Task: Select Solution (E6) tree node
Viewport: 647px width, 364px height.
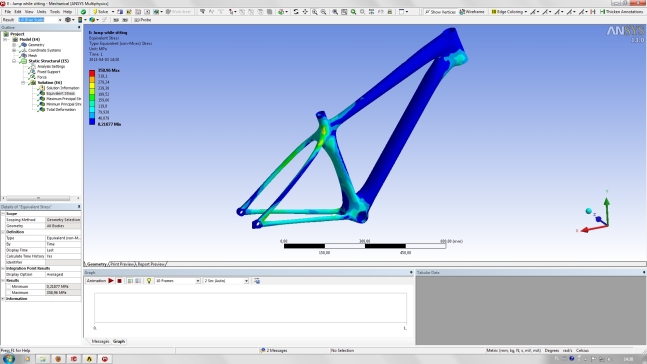Action: 50,83
